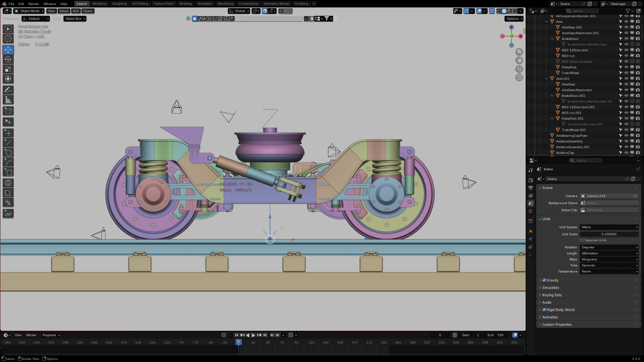Toggle visibility of Plate/Hub
644x362 pixels.
(626, 67)
